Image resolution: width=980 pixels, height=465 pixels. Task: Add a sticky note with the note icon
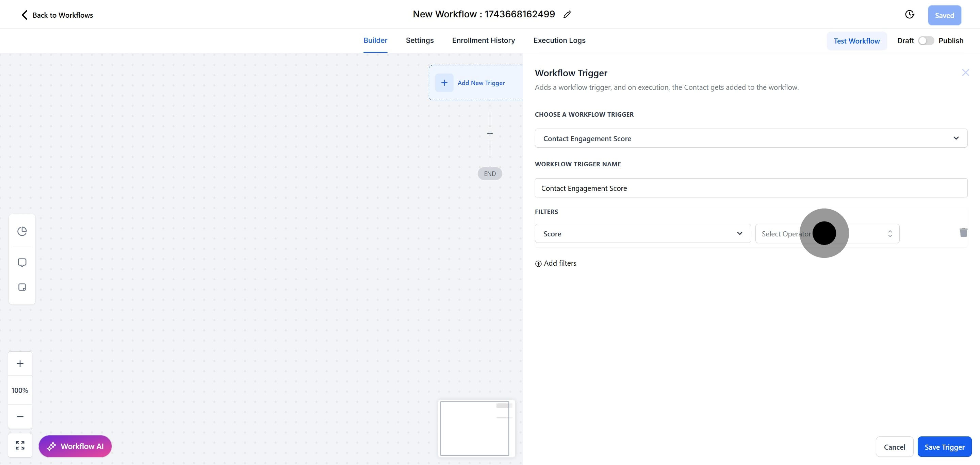coord(22,287)
